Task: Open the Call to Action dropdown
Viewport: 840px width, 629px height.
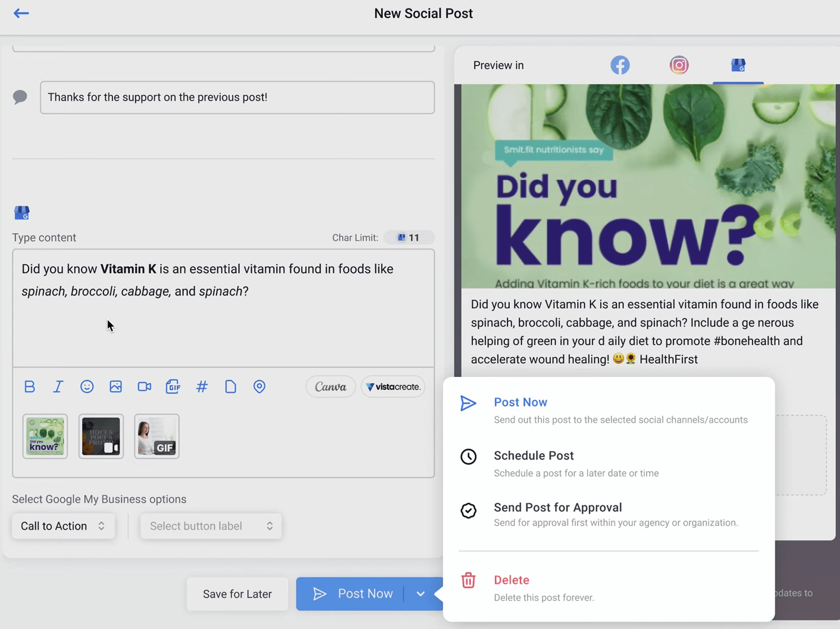Action: pos(63,526)
